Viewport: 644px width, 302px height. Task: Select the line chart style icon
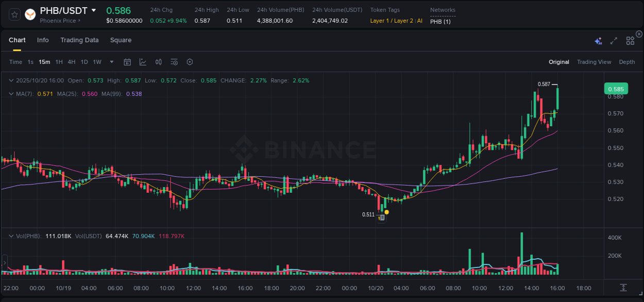(x=143, y=62)
